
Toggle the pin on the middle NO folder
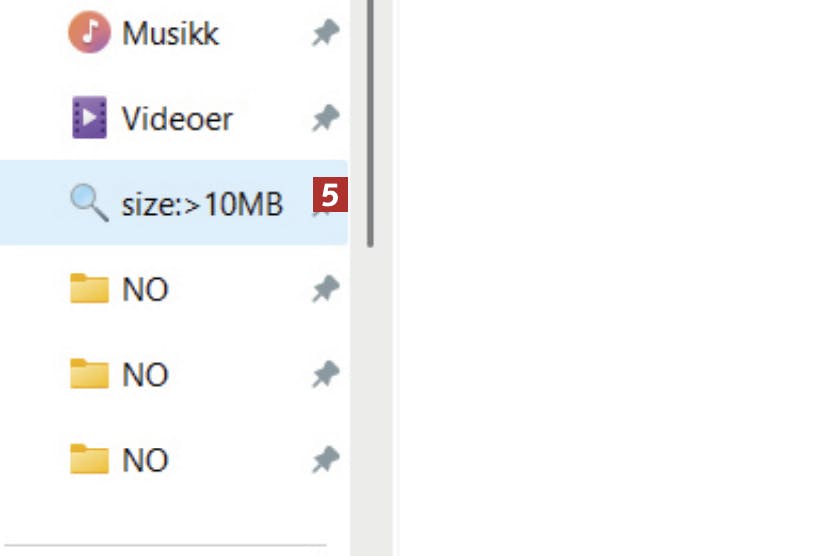coord(325,374)
